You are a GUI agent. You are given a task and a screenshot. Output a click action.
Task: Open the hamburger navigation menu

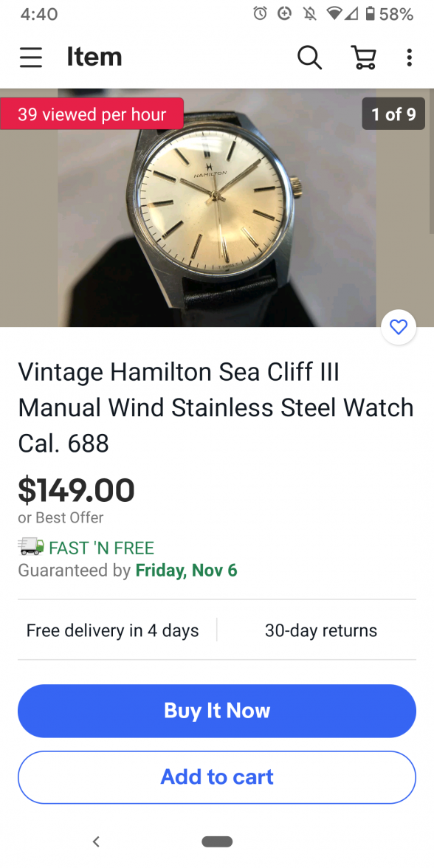31,57
